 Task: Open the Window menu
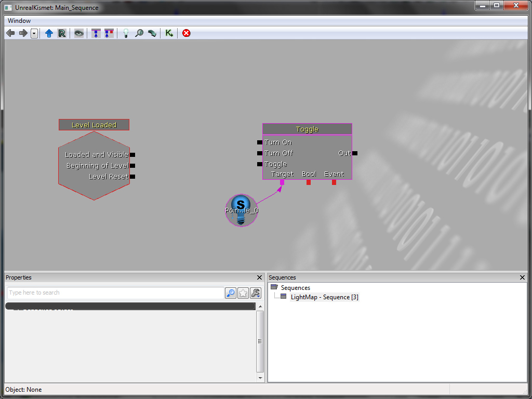(19, 21)
